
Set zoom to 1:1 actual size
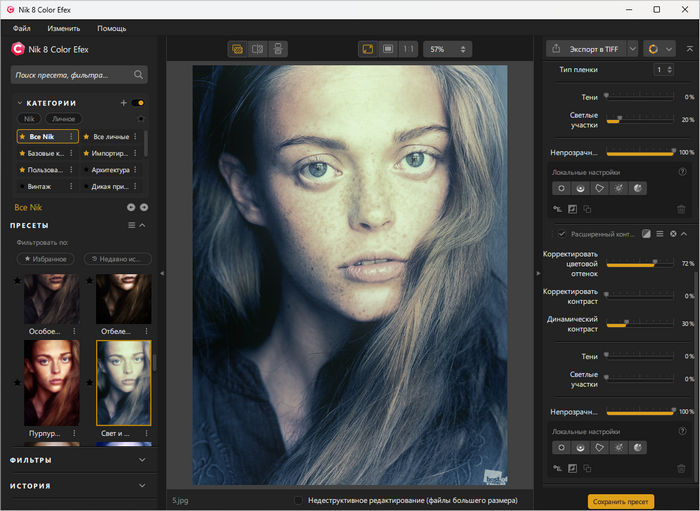click(x=408, y=48)
